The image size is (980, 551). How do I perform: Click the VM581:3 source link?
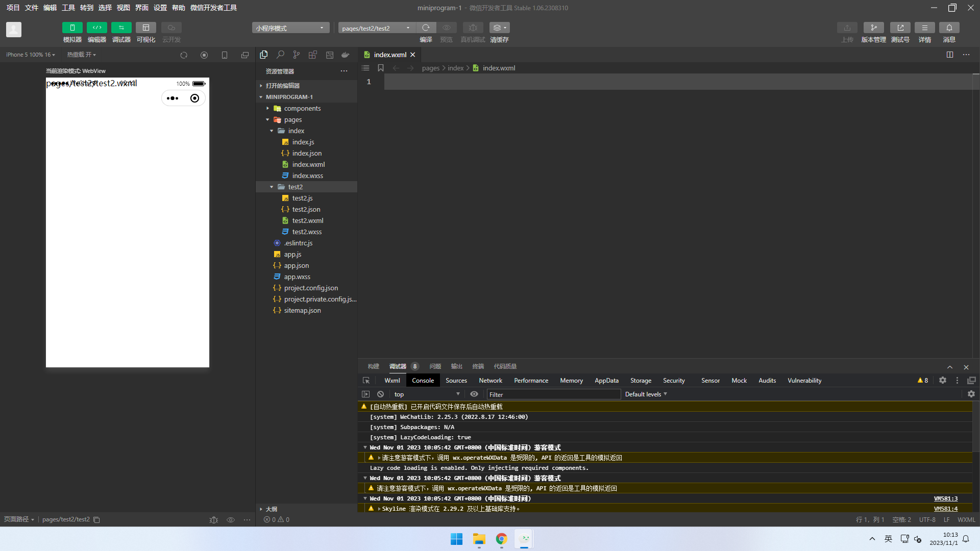[x=945, y=499]
